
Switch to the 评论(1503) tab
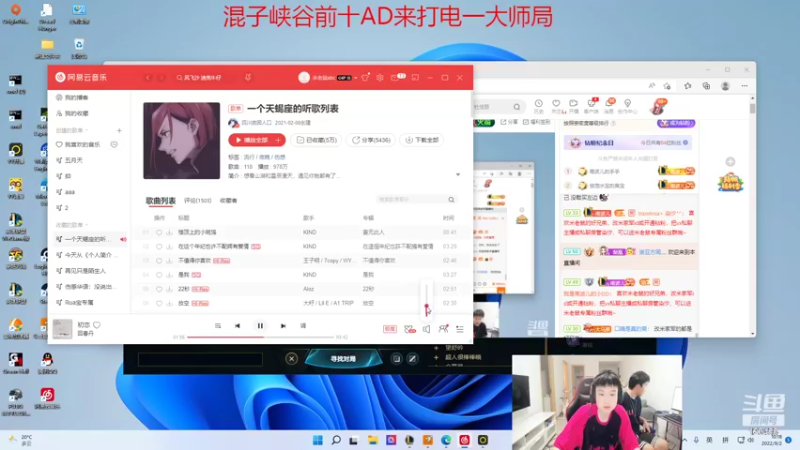[x=197, y=201]
